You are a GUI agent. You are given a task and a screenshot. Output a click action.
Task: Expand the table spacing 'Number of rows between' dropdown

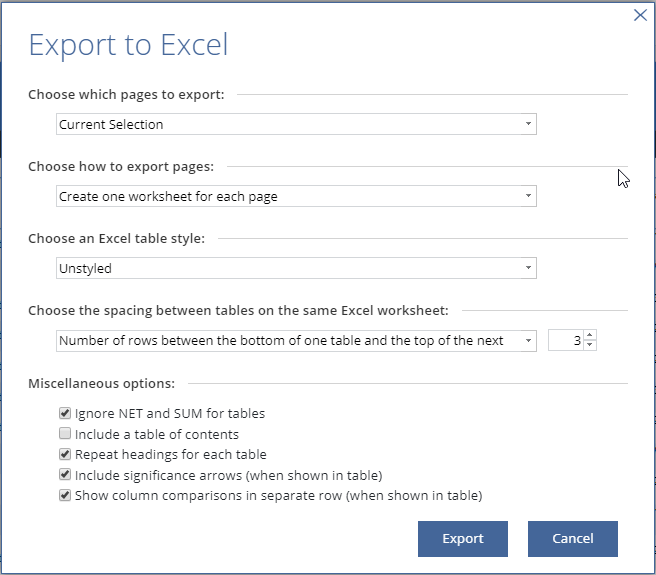(296, 340)
